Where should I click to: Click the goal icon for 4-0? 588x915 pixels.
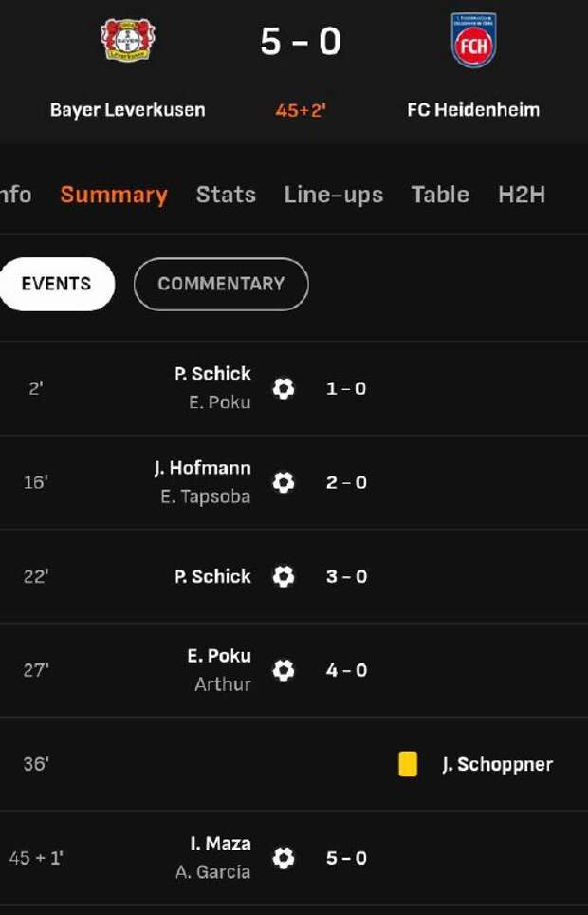[x=283, y=670]
